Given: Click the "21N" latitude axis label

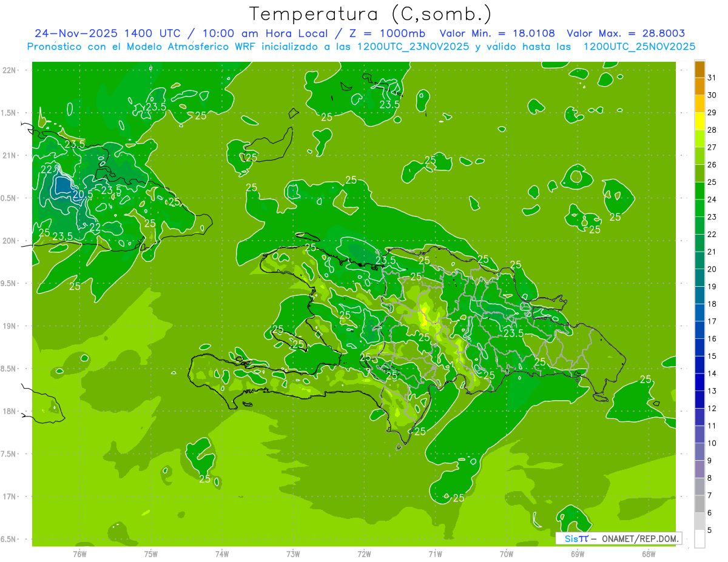Looking at the screenshot, I should [10, 155].
